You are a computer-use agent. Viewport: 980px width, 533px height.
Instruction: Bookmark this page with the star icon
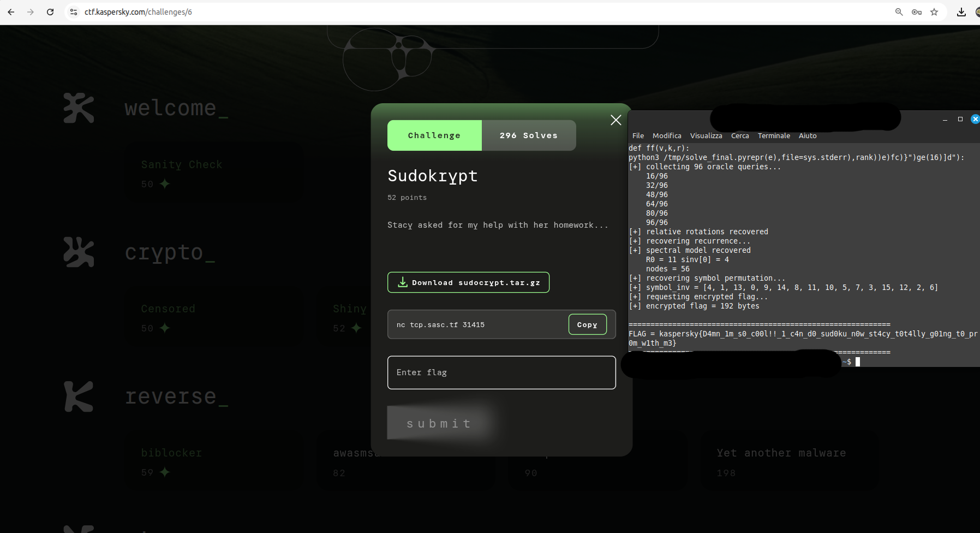pos(934,12)
